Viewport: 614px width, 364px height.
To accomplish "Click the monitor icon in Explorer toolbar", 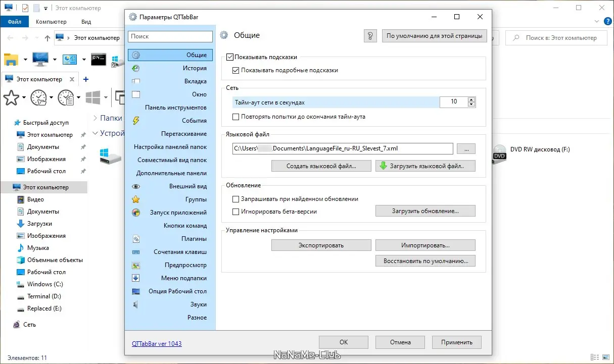I will pos(40,60).
